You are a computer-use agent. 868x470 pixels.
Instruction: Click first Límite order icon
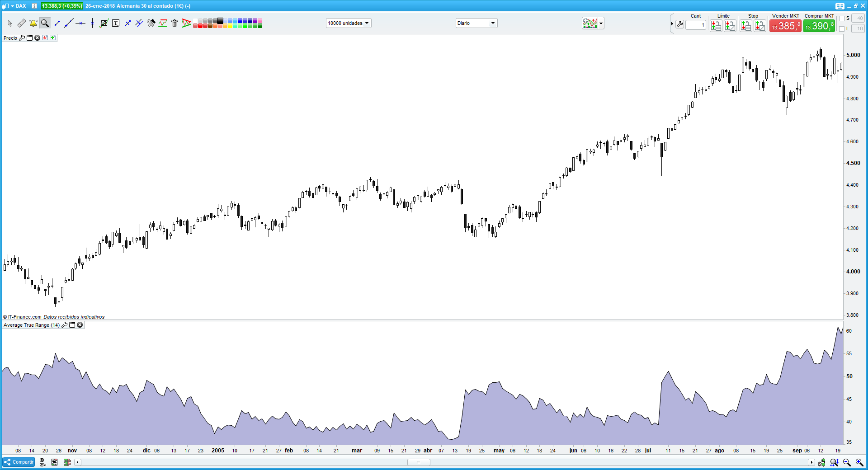click(x=716, y=26)
